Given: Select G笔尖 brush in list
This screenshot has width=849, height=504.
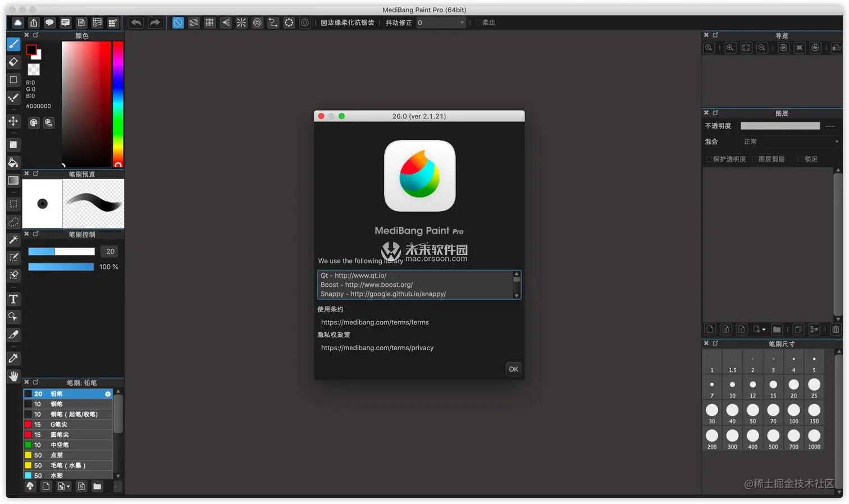Looking at the screenshot, I should [68, 425].
